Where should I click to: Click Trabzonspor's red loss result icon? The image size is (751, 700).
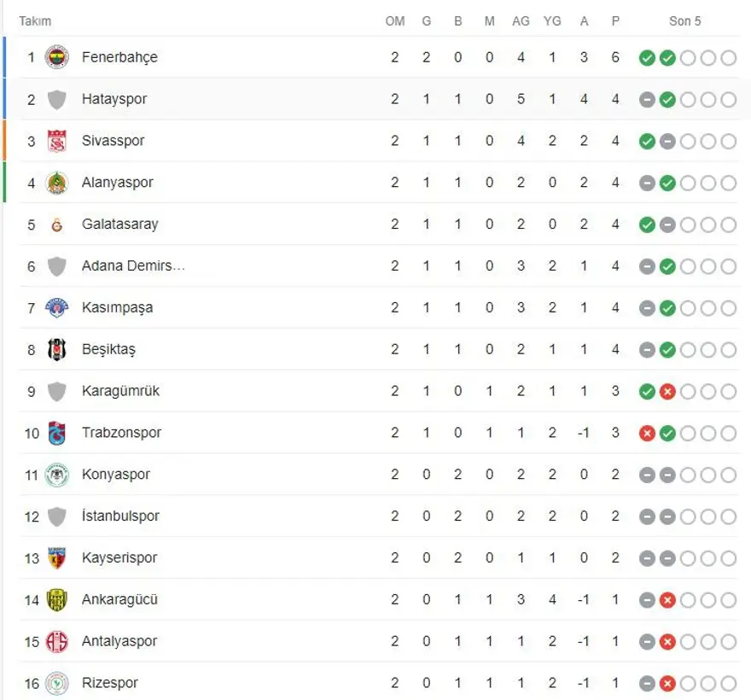coord(647,433)
